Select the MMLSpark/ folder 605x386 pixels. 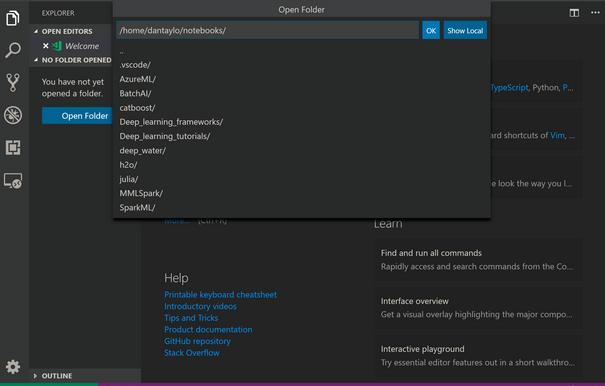tap(302, 193)
